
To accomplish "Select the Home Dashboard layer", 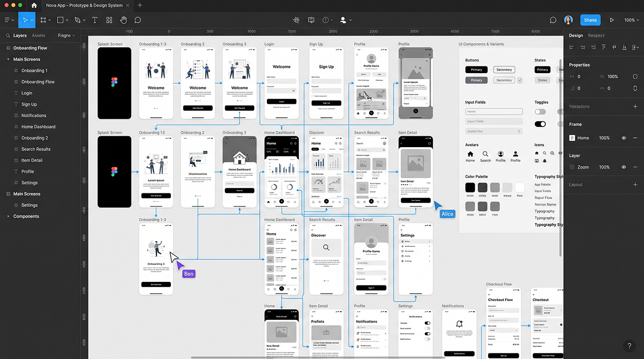I will coord(38,127).
